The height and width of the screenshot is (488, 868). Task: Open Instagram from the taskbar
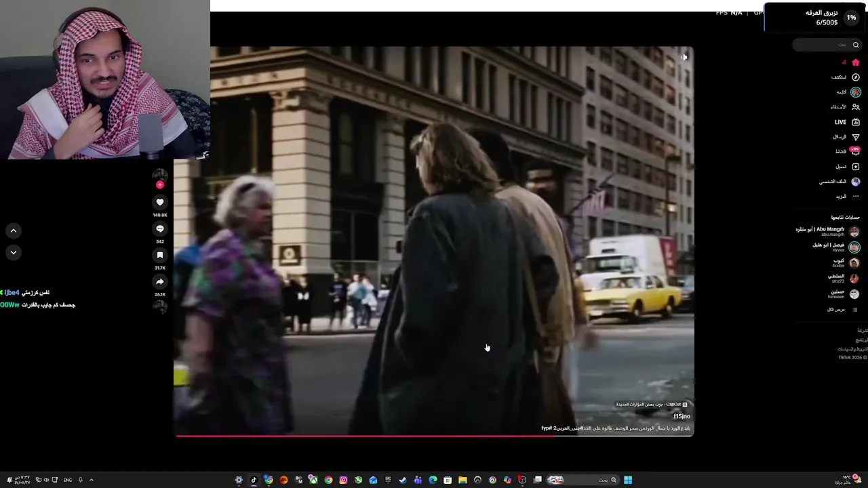click(343, 480)
